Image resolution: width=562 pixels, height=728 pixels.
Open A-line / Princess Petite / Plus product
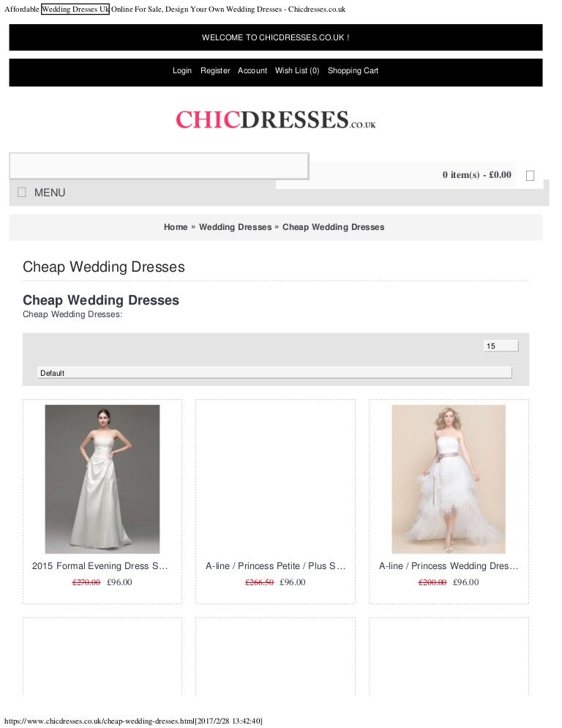point(275,566)
